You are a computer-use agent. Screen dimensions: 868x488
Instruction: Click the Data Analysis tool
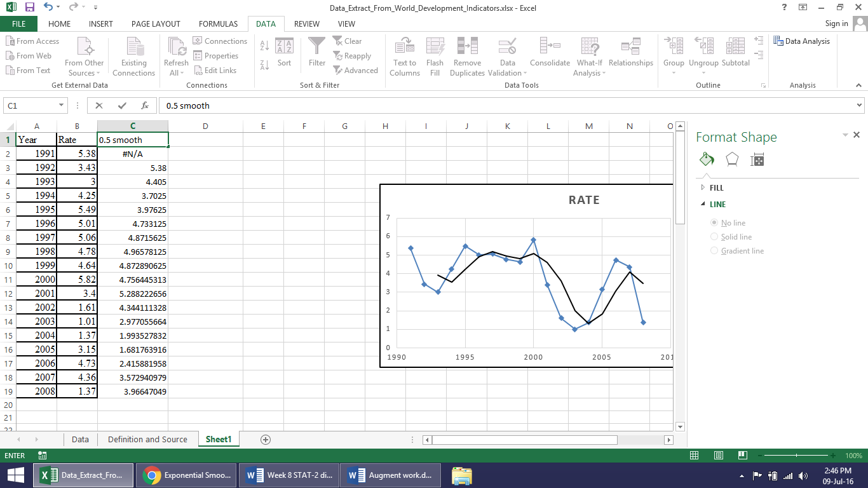coord(801,41)
